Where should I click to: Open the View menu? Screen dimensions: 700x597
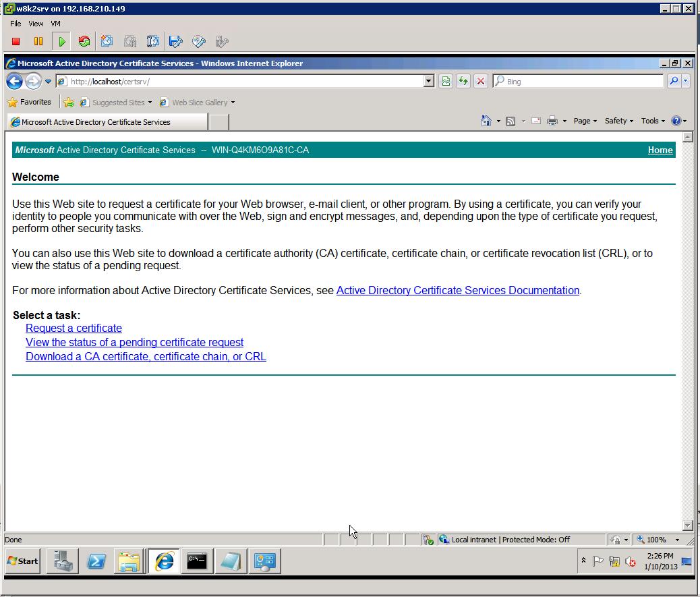36,24
